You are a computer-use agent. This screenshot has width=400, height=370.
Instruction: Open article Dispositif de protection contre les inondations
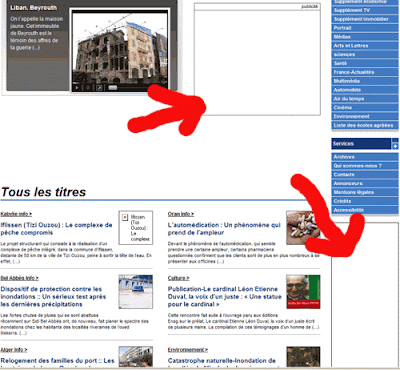point(53,297)
